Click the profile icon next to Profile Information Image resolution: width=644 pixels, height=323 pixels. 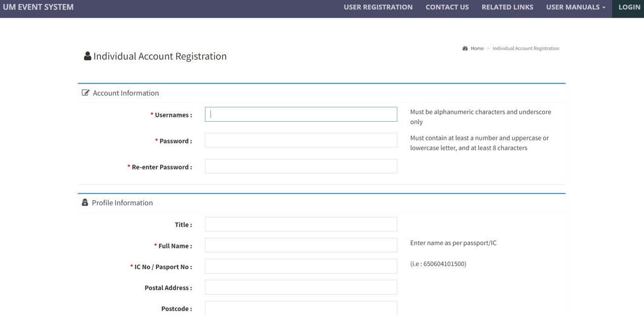[x=85, y=203]
